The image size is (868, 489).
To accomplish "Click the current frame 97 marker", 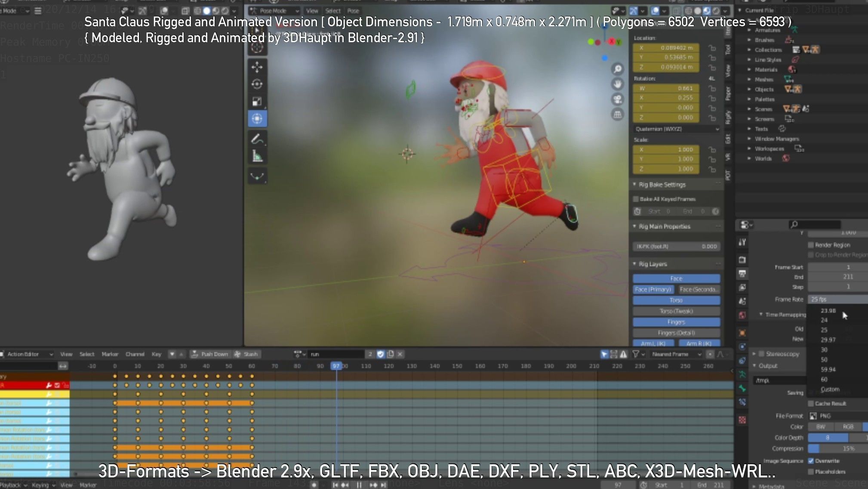I will (336, 366).
